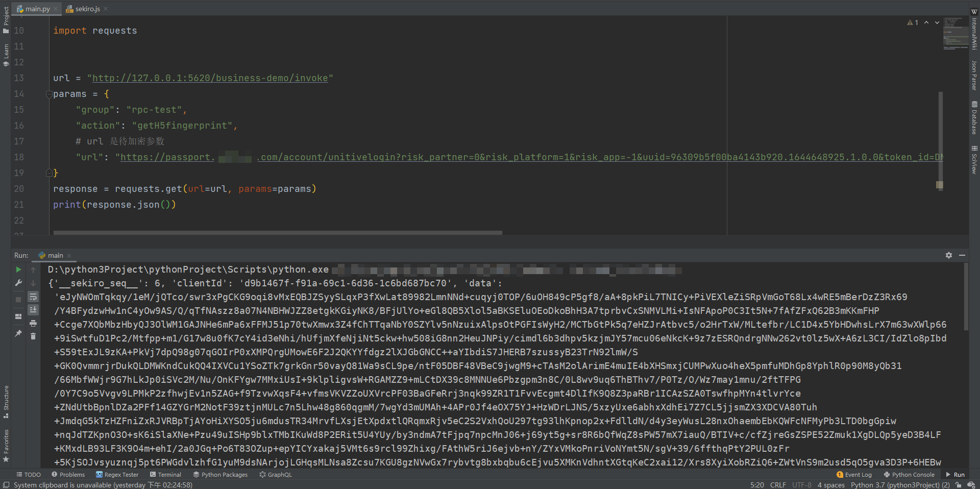Toggle scroll to end in Run console
The height and width of the screenshot is (489, 980).
pos(33,310)
